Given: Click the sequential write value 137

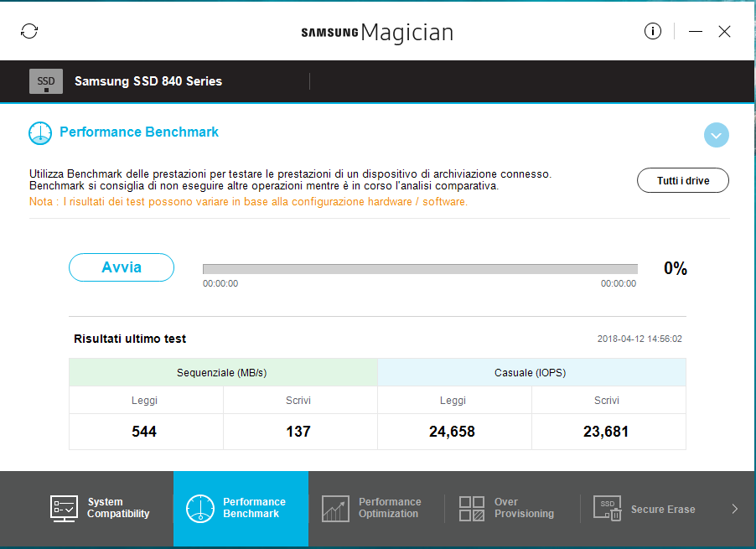Looking at the screenshot, I should pyautogui.click(x=298, y=432).
